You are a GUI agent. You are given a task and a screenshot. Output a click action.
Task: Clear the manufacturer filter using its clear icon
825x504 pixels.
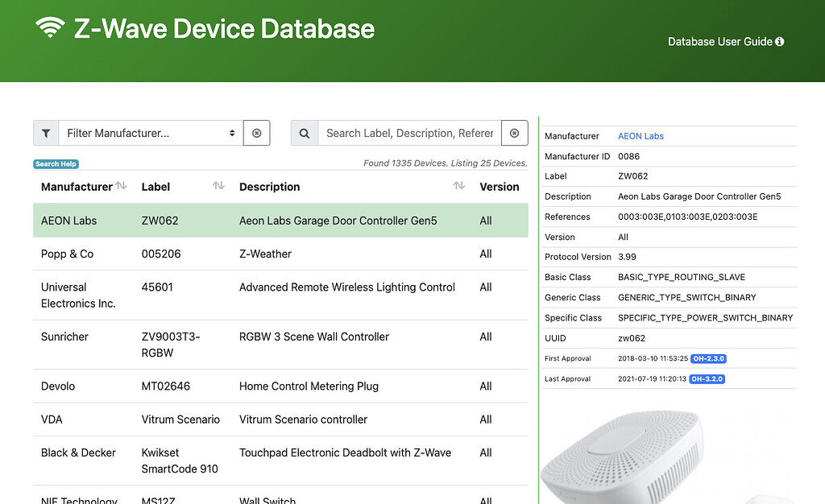pos(256,133)
